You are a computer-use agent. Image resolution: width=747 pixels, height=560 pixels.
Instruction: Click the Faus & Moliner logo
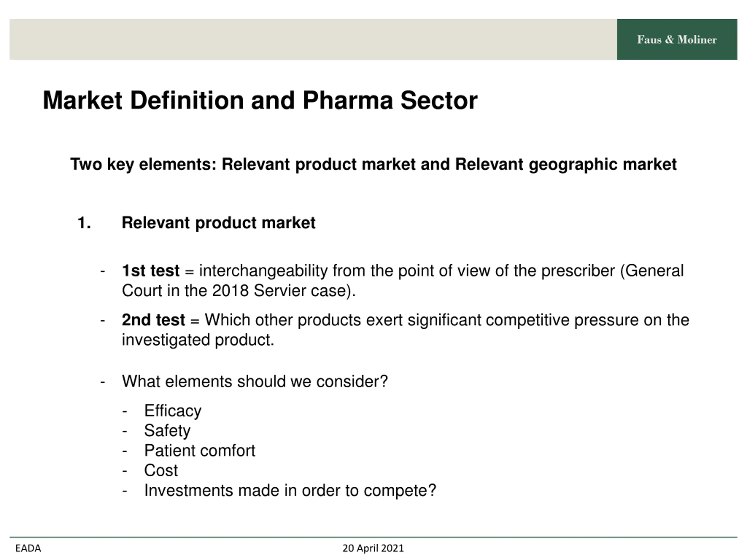point(677,39)
